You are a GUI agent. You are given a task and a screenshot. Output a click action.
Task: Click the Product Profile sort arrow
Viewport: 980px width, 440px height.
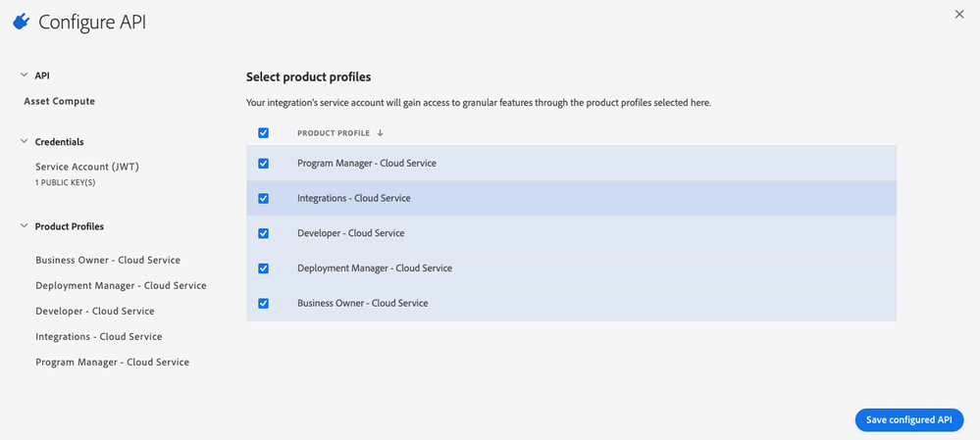tap(380, 133)
